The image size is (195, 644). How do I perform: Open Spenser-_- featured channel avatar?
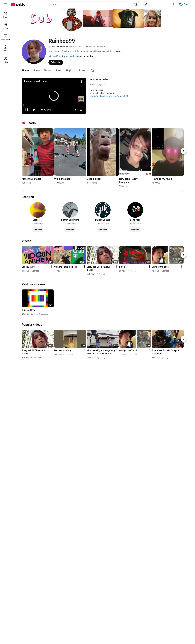38,210
